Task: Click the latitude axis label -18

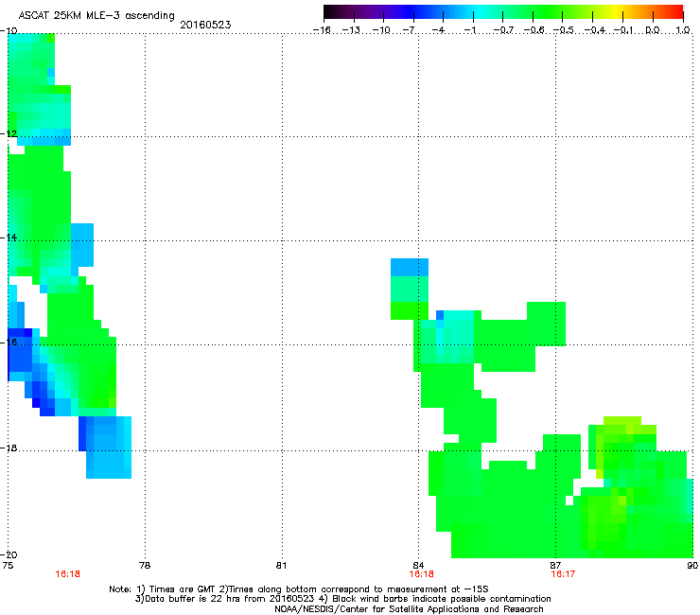Action: [9, 448]
